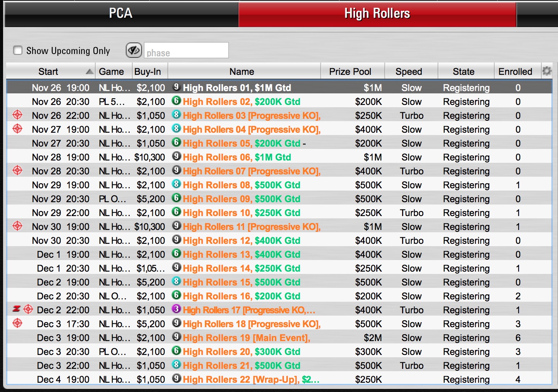Viewport: 558px width, 392px height.
Task: Click 8-max seat icon for High Rollers 15
Action: tap(176, 282)
